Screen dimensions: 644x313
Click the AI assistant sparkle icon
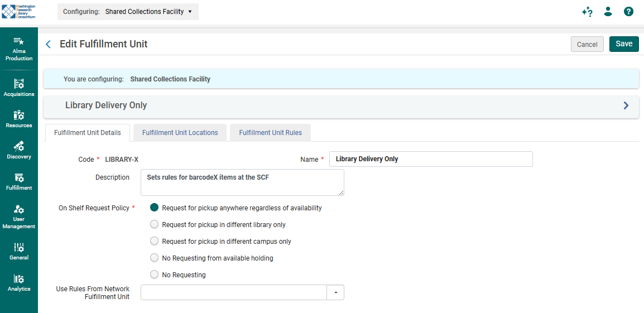587,12
